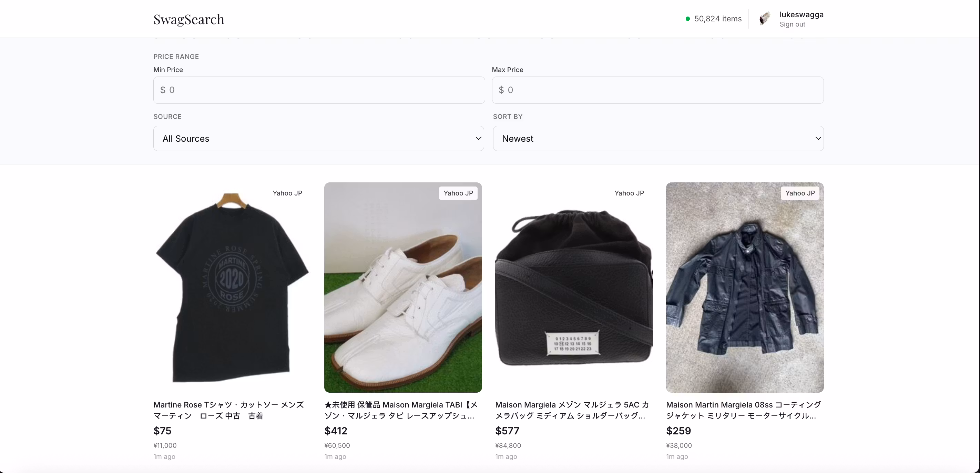Sign out of the lukeswagga account
The width and height of the screenshot is (980, 473).
[x=793, y=24]
